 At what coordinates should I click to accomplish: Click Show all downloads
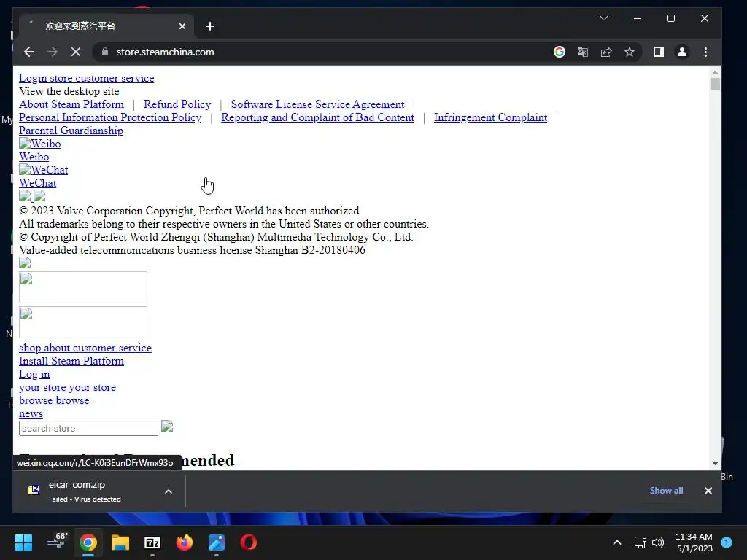[666, 491]
